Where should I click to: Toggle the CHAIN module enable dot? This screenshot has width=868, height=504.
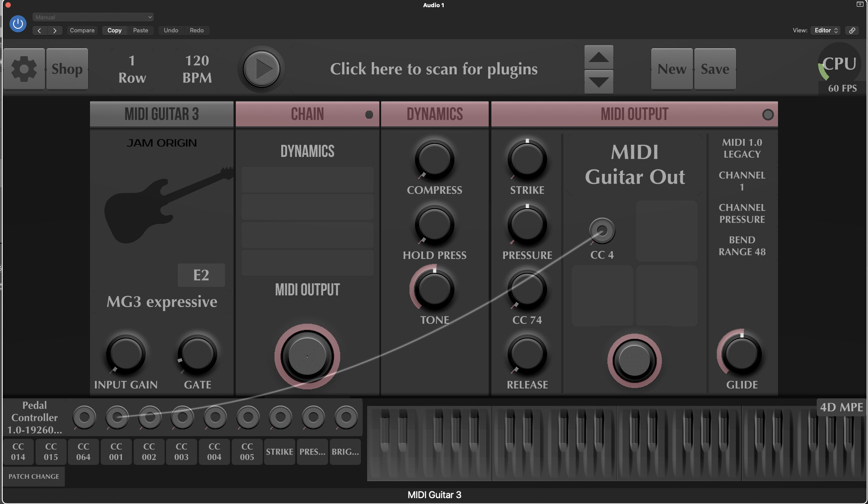[x=369, y=115]
